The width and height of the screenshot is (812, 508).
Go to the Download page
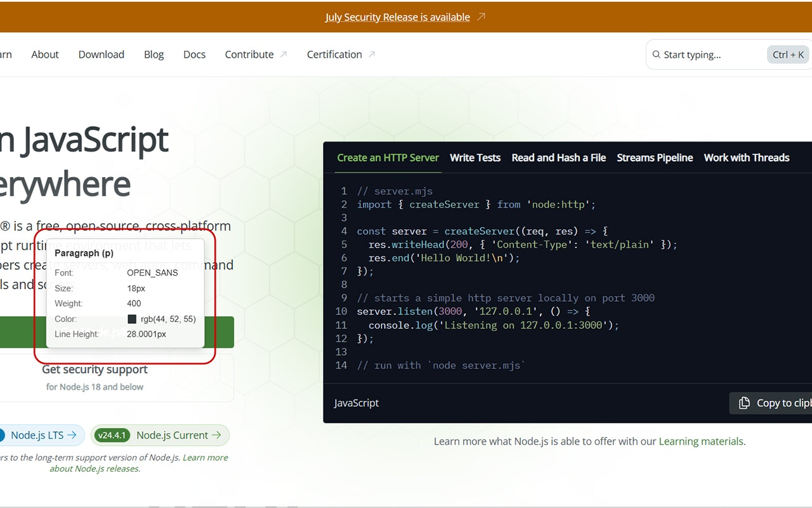101,55
